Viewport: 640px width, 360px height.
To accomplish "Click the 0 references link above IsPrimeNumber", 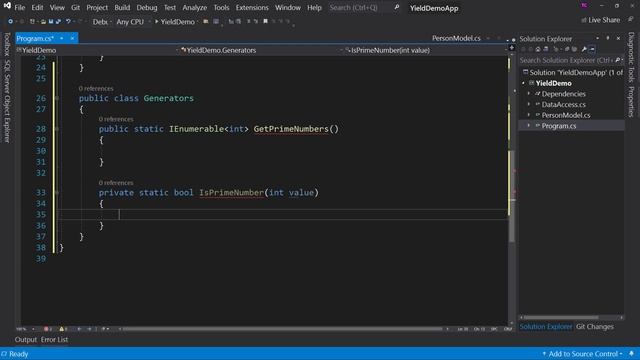I will click(116, 182).
